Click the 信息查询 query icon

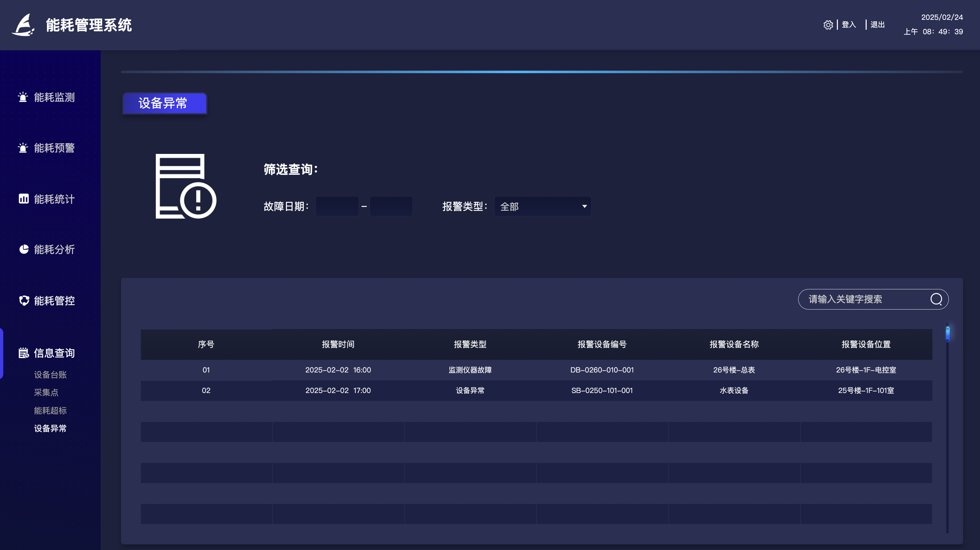click(24, 353)
